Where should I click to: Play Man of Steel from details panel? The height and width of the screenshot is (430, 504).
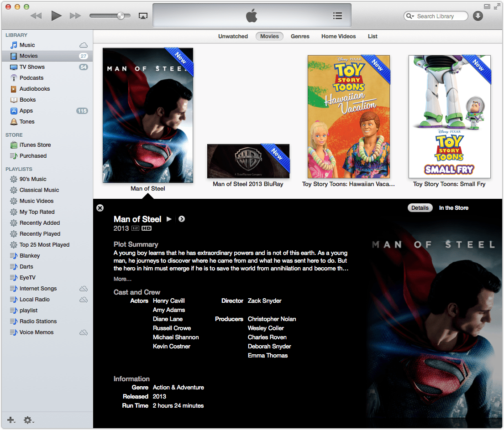(x=169, y=219)
